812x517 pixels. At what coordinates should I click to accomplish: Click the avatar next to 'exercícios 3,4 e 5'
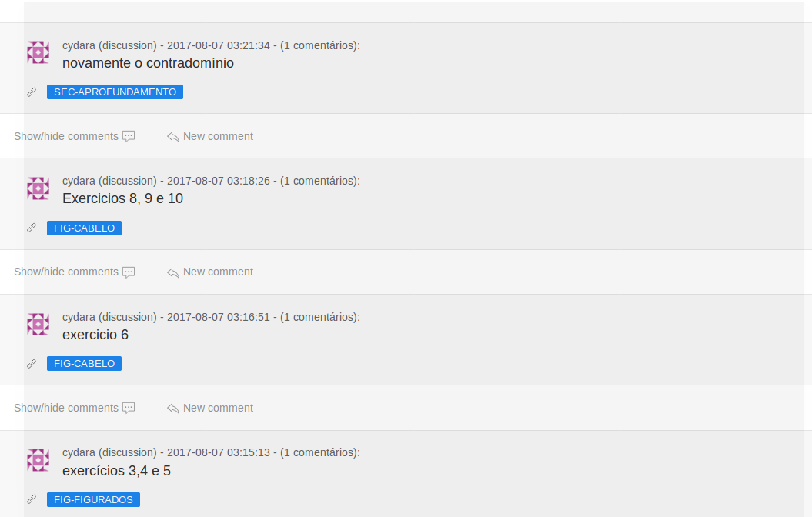38,460
